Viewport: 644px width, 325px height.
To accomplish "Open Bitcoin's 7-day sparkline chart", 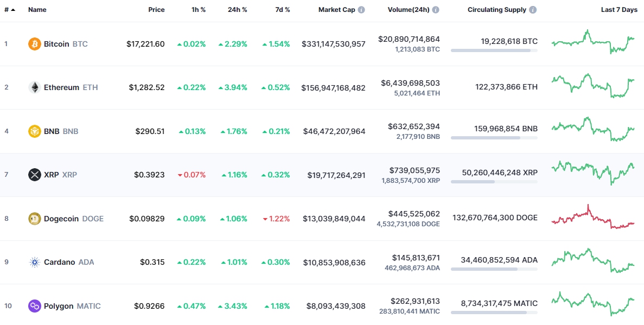I will click(593, 41).
